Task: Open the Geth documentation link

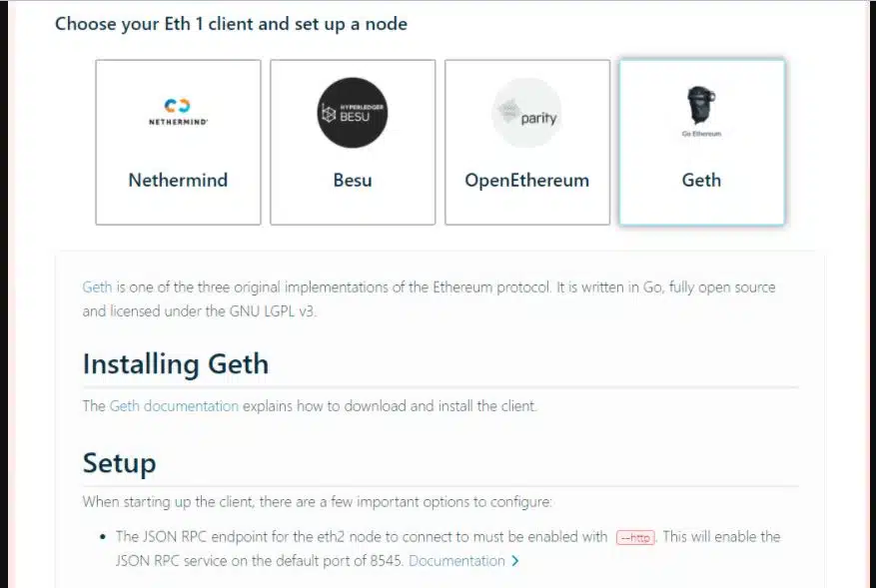Action: pyautogui.click(x=174, y=406)
